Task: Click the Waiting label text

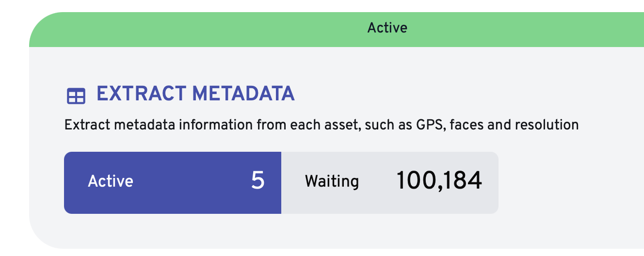Action: [x=332, y=181]
